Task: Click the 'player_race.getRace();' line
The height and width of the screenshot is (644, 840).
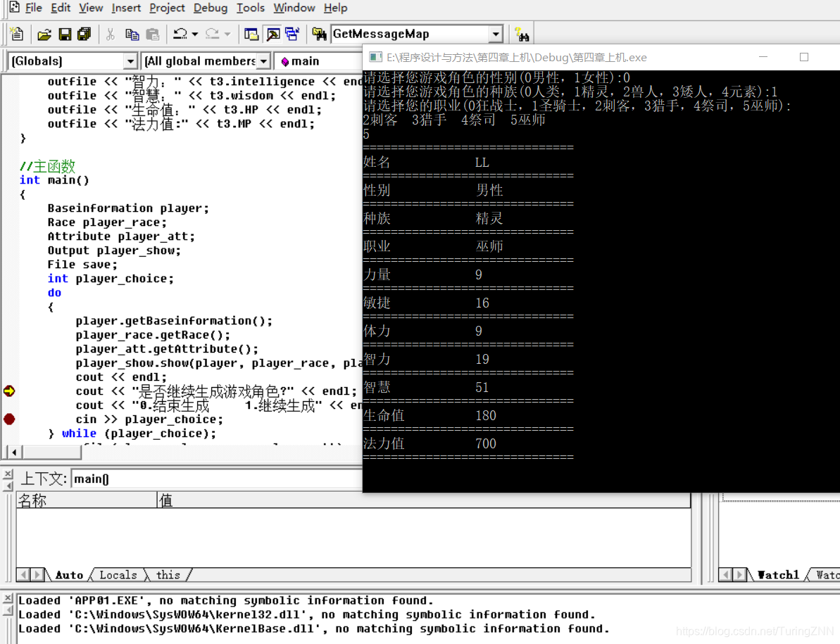Action: click(153, 335)
